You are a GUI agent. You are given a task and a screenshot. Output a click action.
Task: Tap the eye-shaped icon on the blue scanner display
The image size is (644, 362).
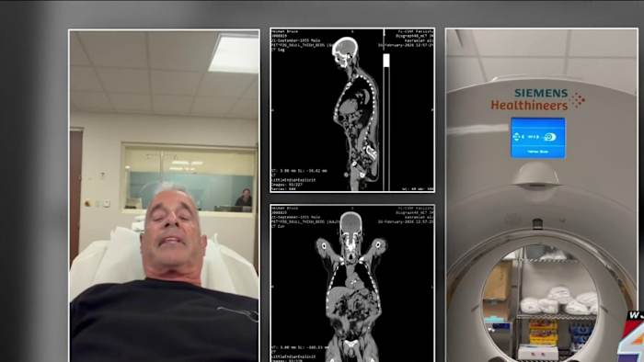point(550,137)
